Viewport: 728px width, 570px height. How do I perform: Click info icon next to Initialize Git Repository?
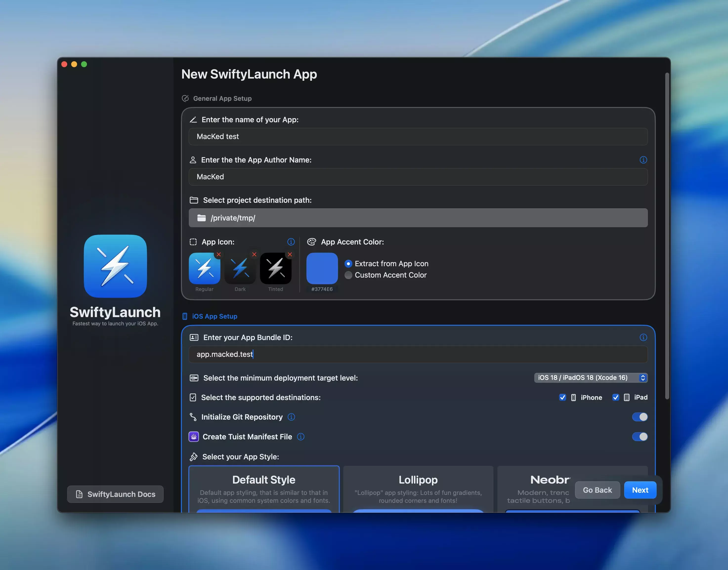click(x=291, y=417)
